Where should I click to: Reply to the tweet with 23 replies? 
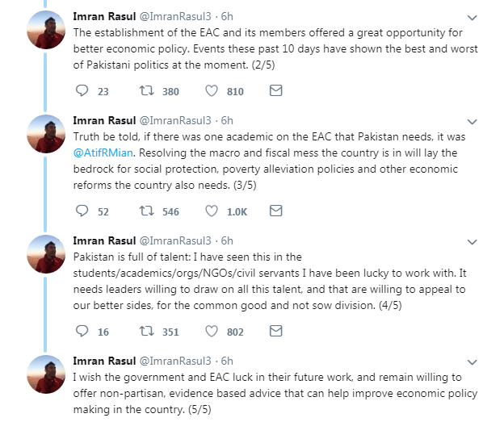point(80,91)
